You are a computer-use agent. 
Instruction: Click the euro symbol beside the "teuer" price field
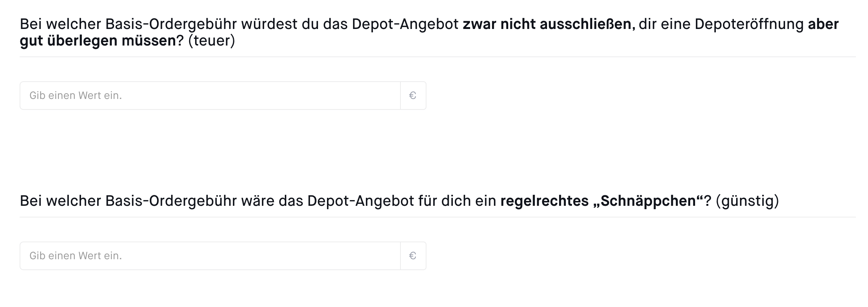coord(413,96)
